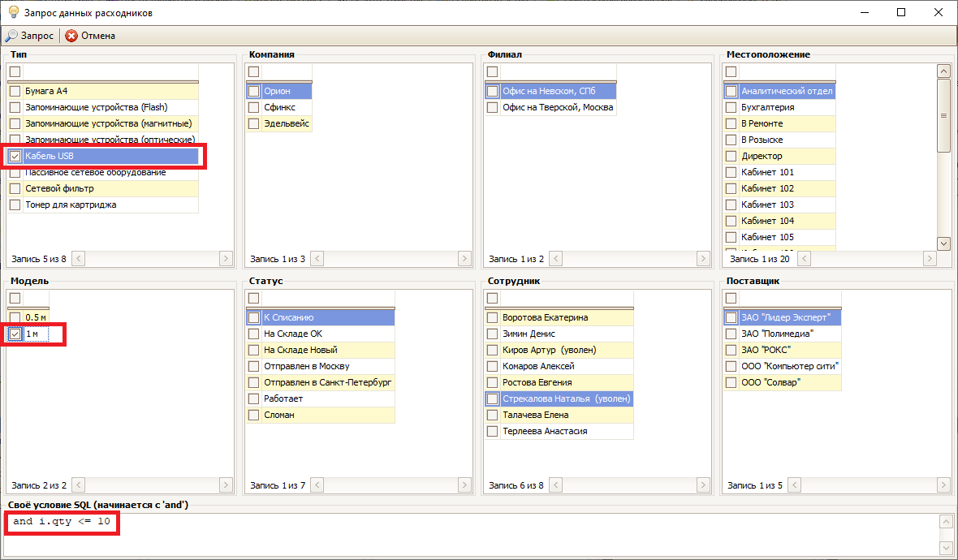Tick the К Списанию status checkbox
The width and height of the screenshot is (958, 560).
click(x=253, y=317)
